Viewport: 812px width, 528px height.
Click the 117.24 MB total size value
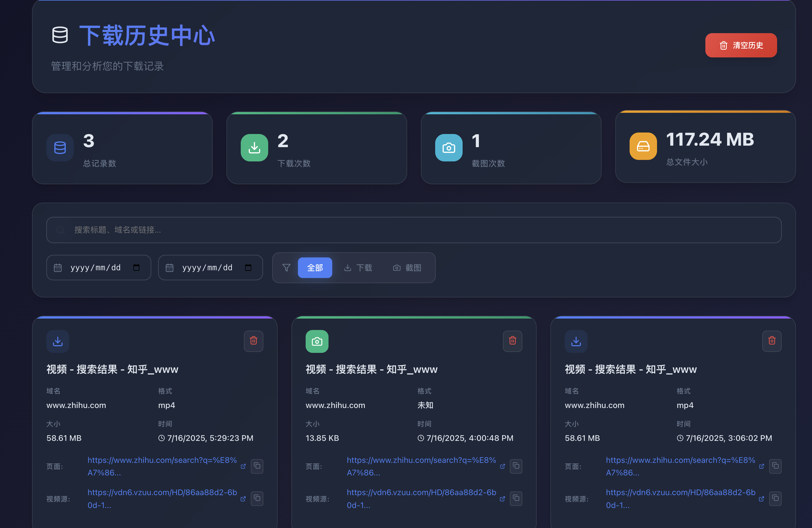710,139
